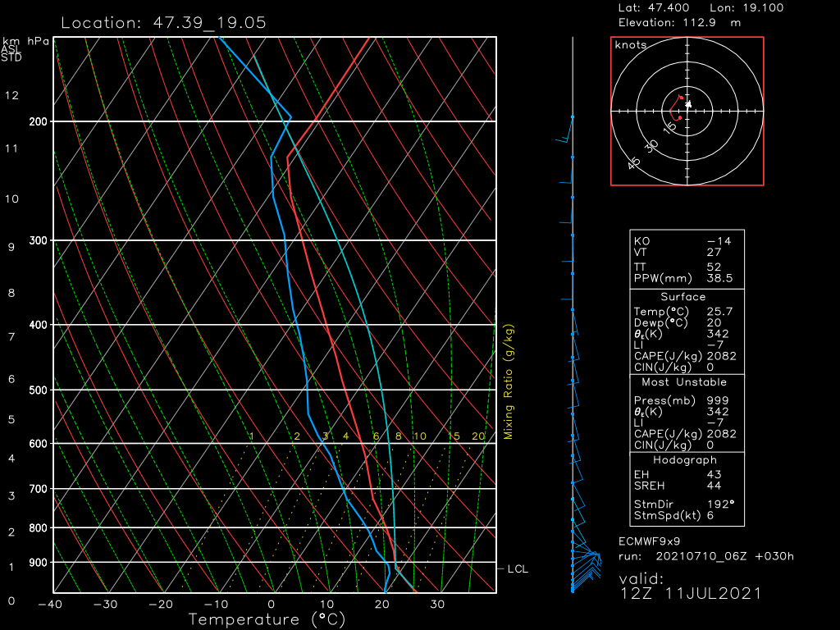Select the Elevation reading text

pos(678,22)
